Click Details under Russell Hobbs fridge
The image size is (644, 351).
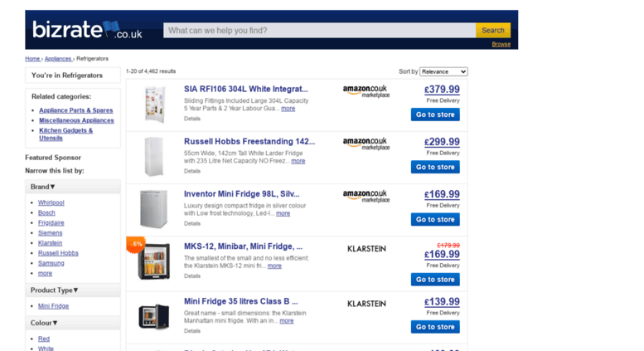coord(192,171)
